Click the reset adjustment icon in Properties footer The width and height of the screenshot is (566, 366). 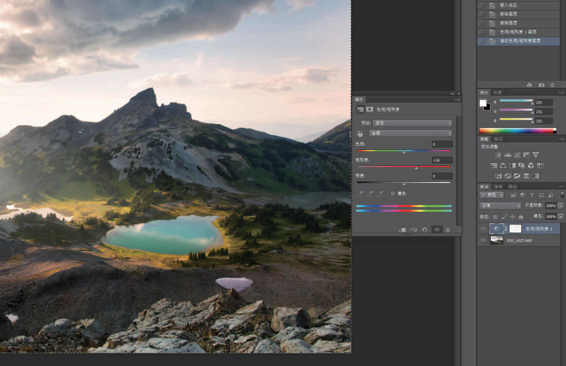point(424,230)
